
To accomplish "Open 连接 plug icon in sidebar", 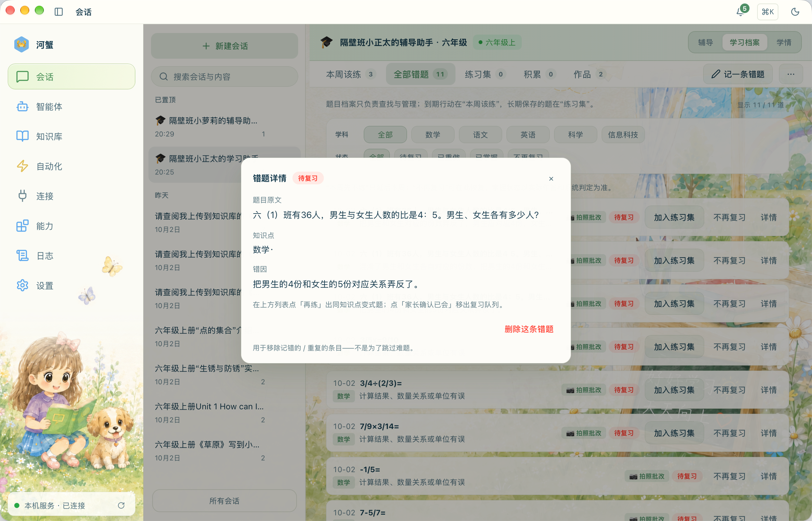I will 22,196.
